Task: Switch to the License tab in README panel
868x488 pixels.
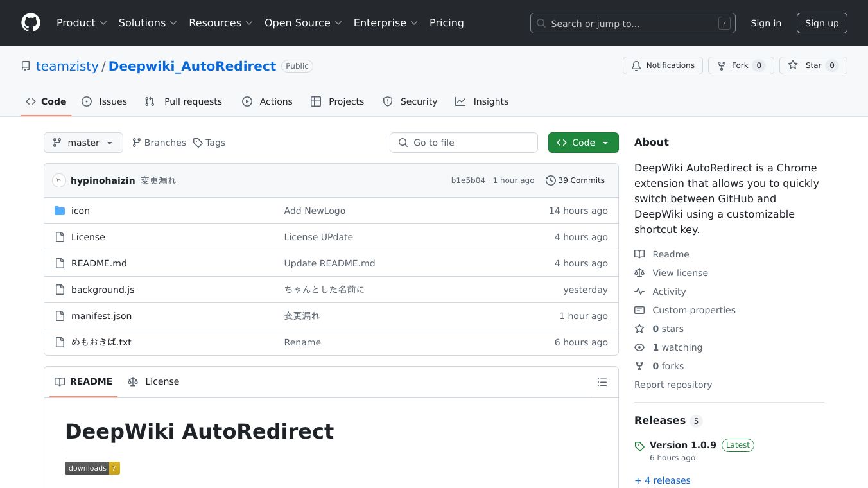Action: click(154, 381)
